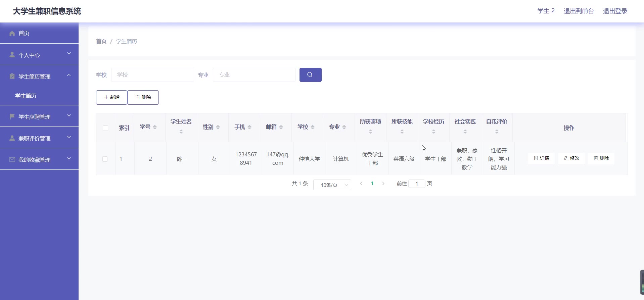Sort by 学号 column arrows

(x=155, y=127)
